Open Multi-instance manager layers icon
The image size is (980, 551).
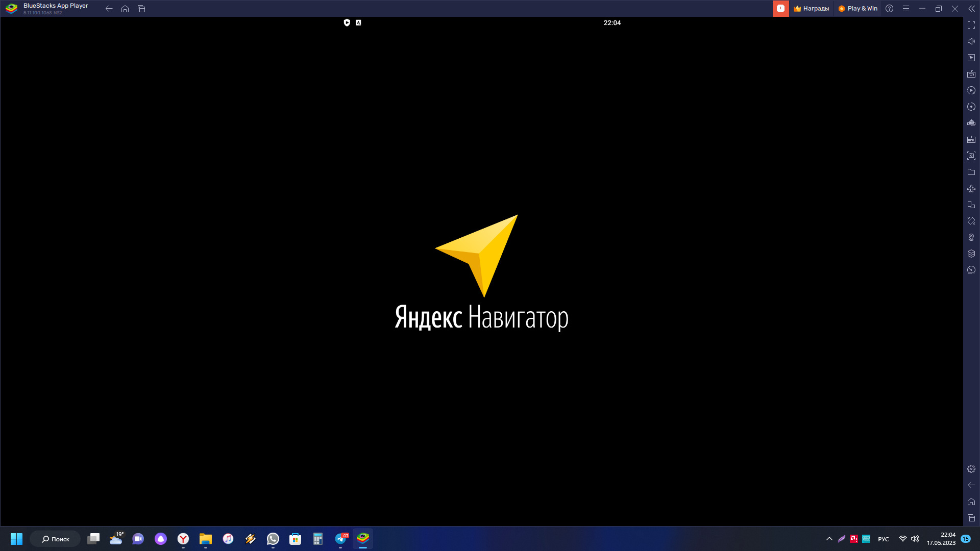pos(971,254)
